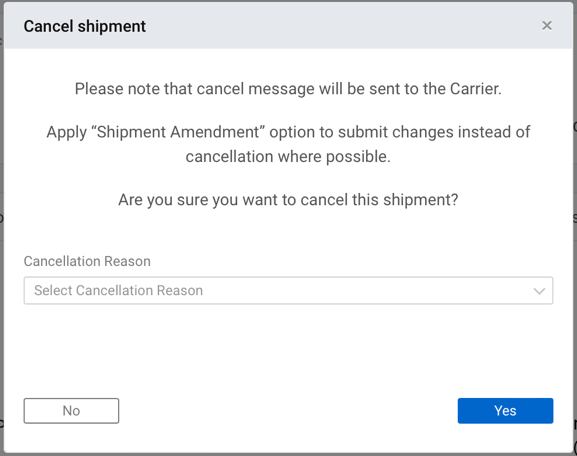
Task: Focus the Select Cancellation Reason placeholder text
Action: click(118, 290)
